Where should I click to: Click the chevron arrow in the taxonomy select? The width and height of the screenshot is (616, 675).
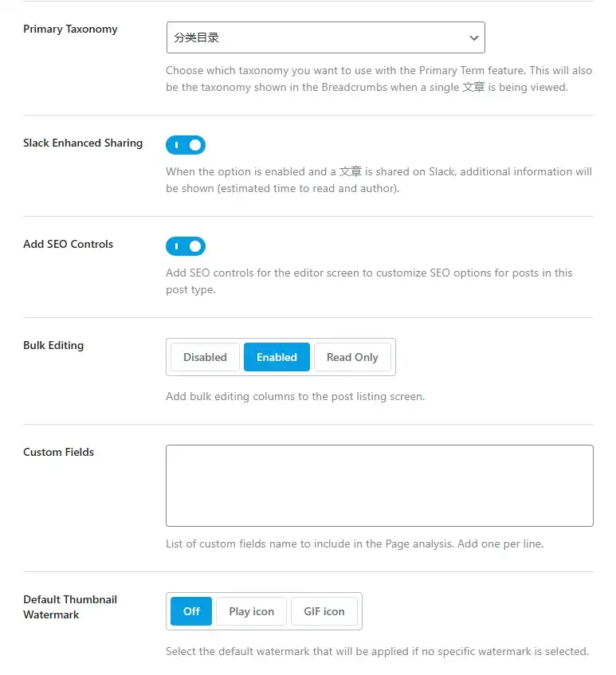[x=474, y=38]
